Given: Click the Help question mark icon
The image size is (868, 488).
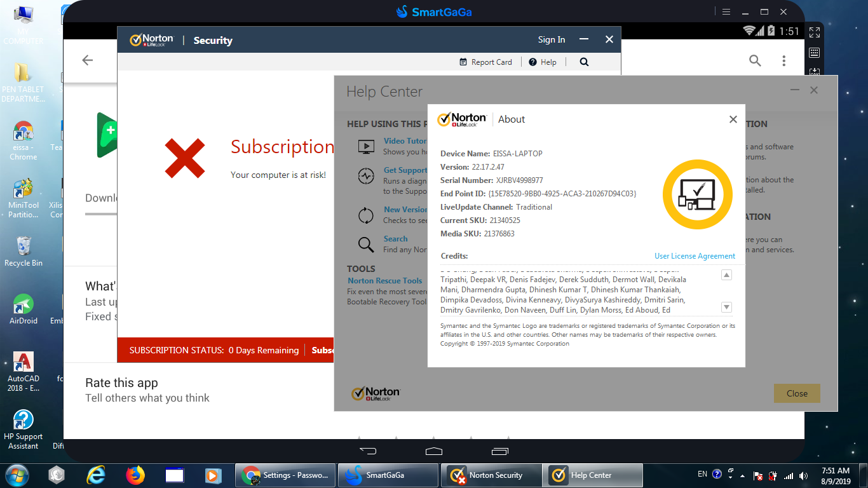Looking at the screenshot, I should pos(533,62).
